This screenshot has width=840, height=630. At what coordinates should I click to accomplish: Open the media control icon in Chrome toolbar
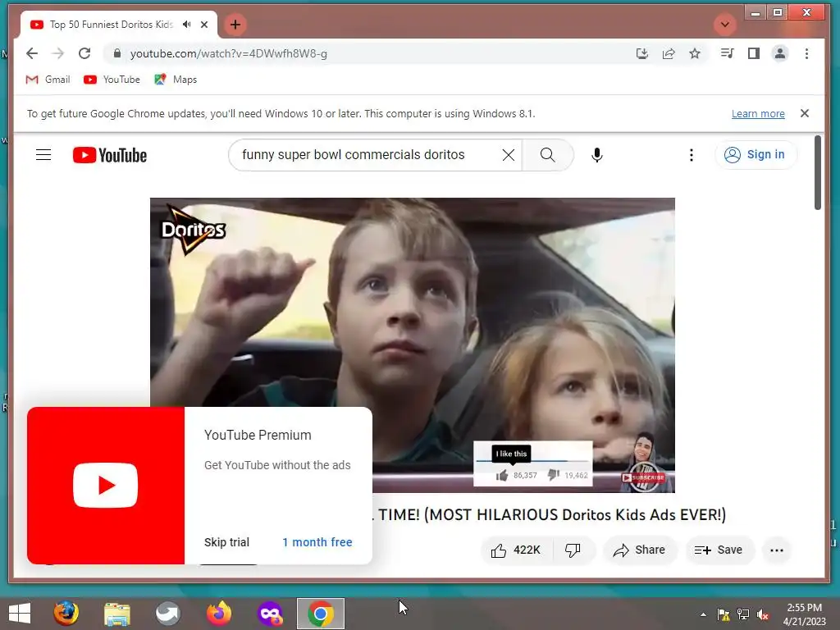727,53
